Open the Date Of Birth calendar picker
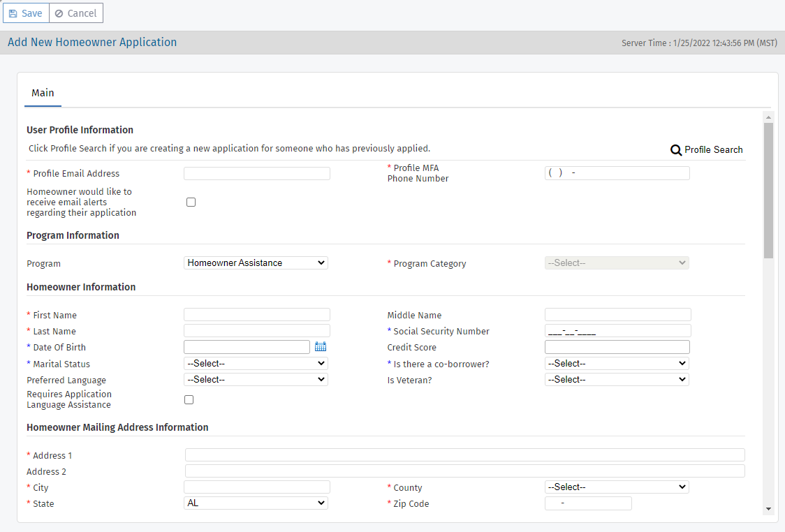Viewport: 785px width, 532px height. click(x=321, y=347)
